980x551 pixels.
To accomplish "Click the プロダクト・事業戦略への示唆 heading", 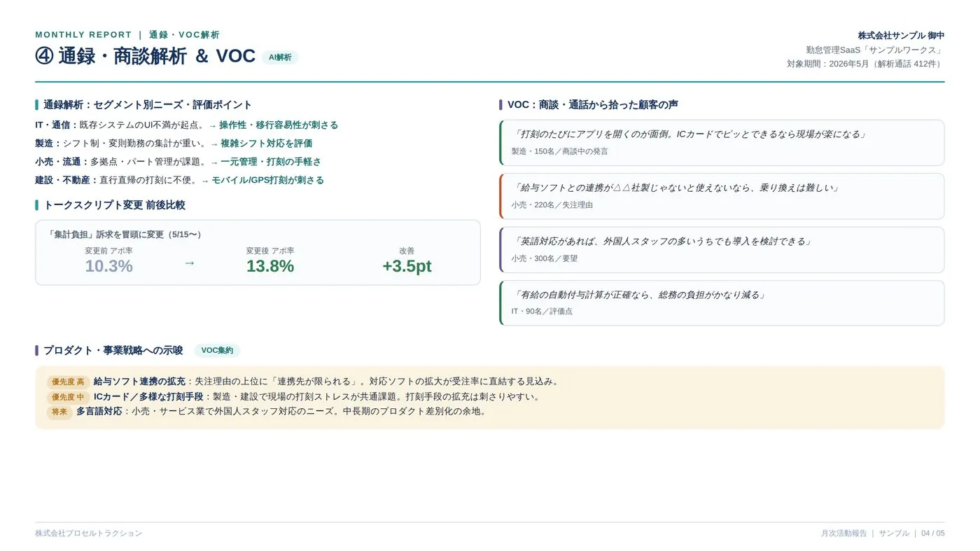I will (x=113, y=351).
